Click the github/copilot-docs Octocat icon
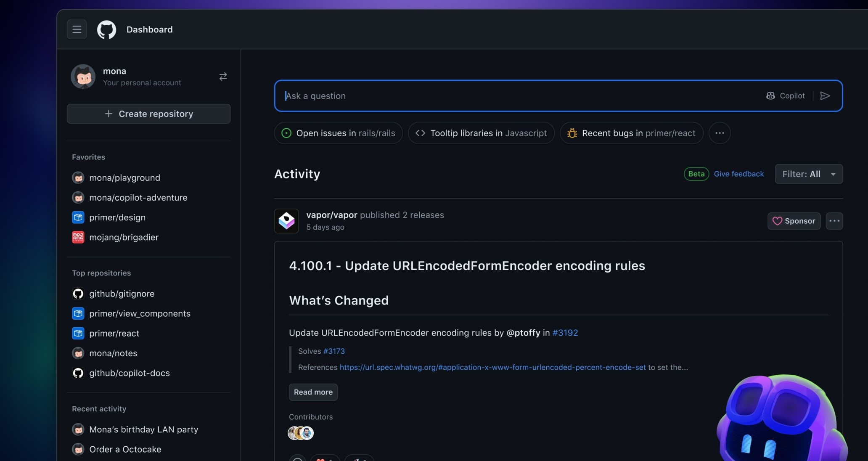 (78, 373)
